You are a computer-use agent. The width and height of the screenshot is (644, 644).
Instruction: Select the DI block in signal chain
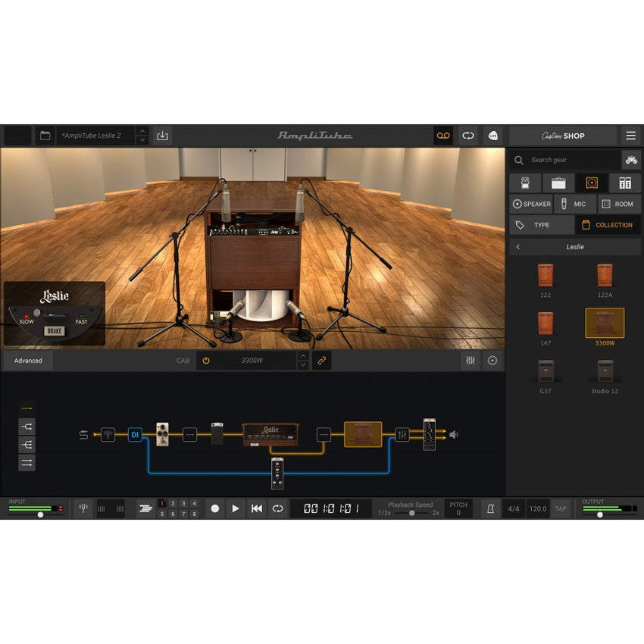(x=135, y=435)
